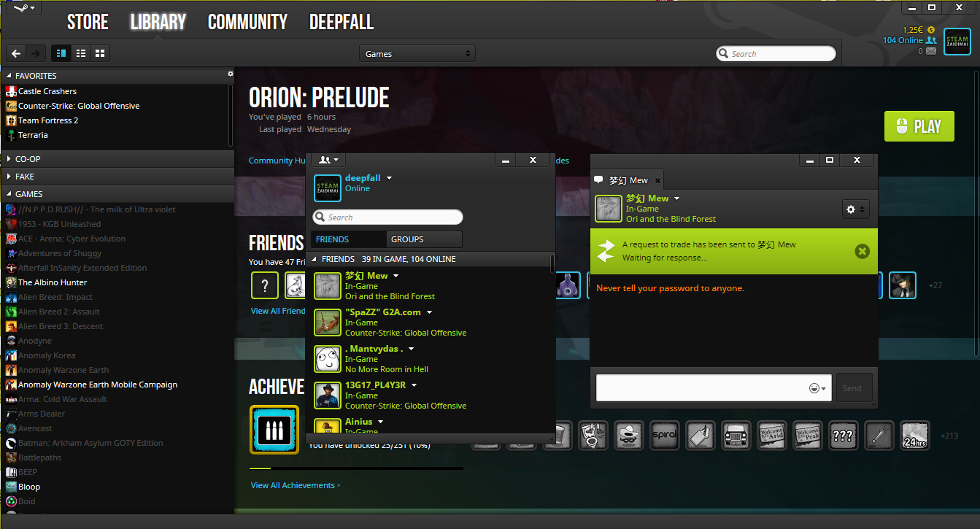The height and width of the screenshot is (529, 980).
Task: Open the inbox envelope icon
Action: tap(931, 51)
